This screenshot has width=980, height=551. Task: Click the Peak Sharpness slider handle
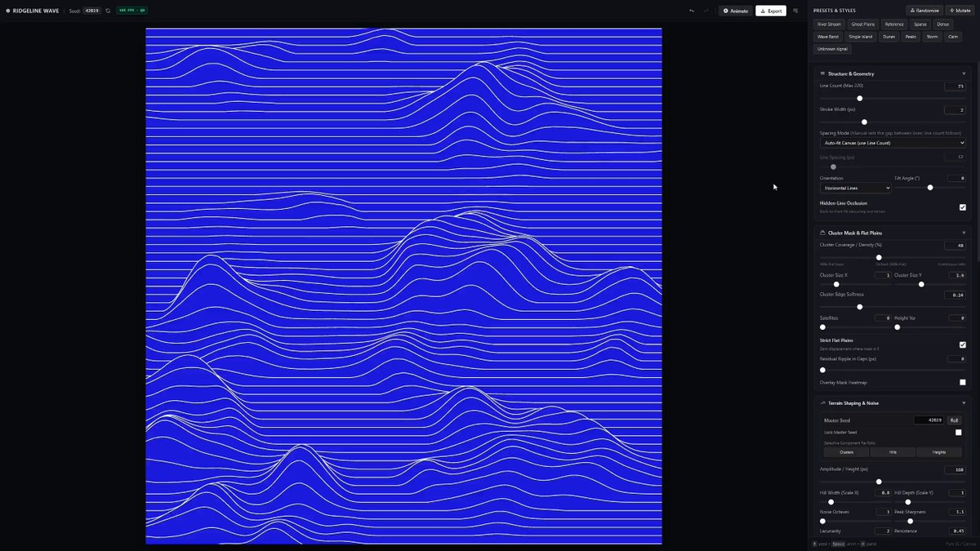tap(910, 521)
